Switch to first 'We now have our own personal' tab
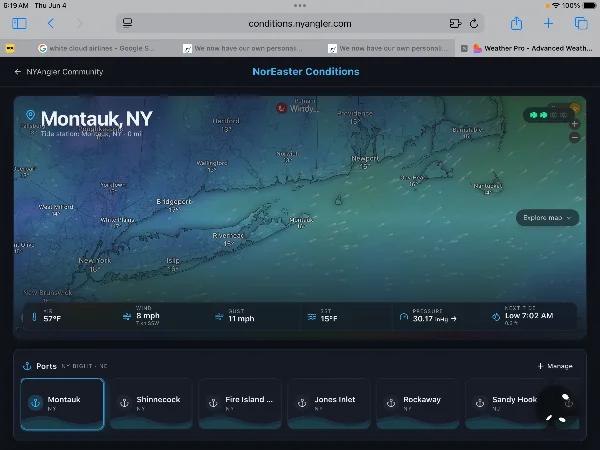 [x=243, y=48]
